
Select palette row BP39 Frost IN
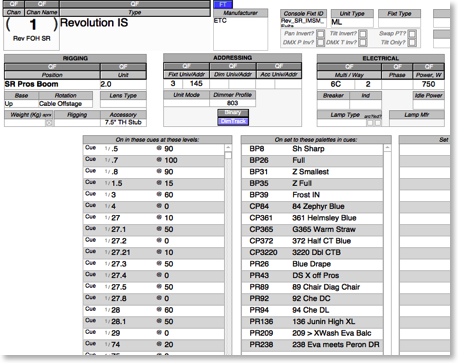312,195
